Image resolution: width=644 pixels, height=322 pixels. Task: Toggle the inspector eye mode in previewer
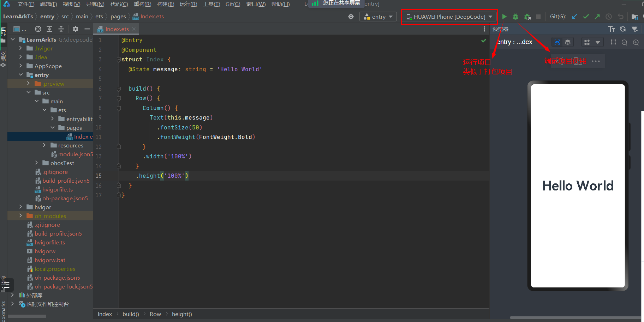tap(557, 42)
